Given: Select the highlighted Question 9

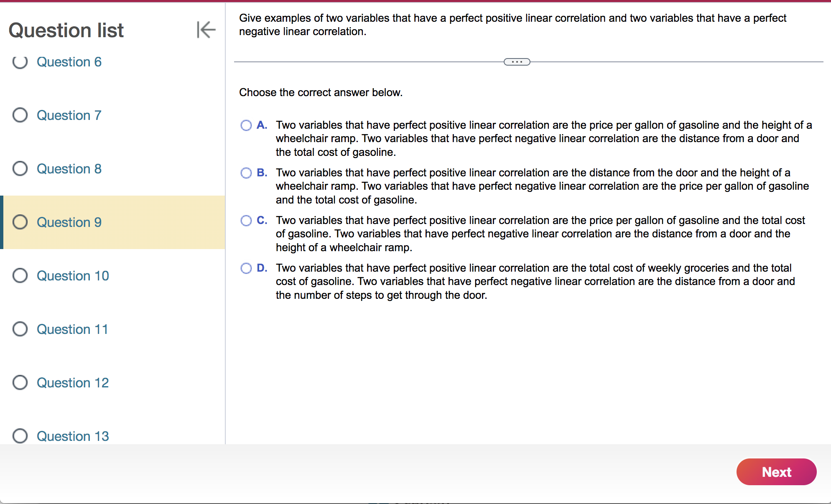Looking at the screenshot, I should (x=69, y=222).
